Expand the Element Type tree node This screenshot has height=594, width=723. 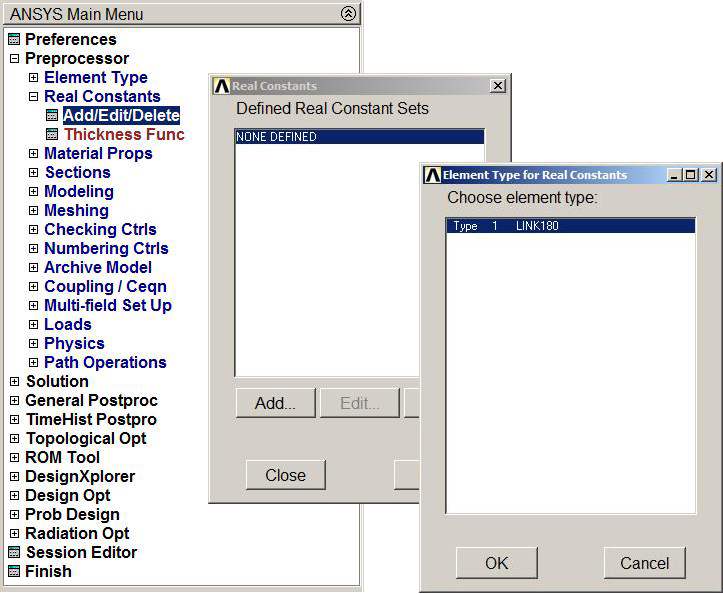click(x=33, y=78)
